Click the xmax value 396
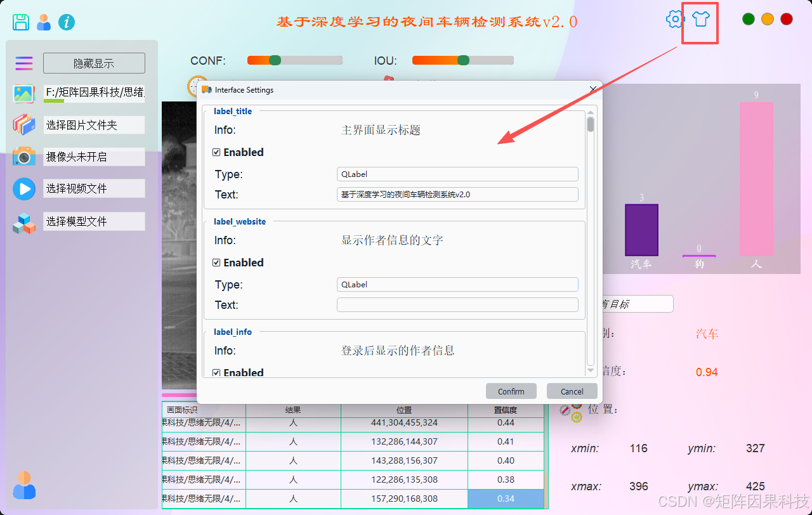This screenshot has width=812, height=515. click(638, 486)
